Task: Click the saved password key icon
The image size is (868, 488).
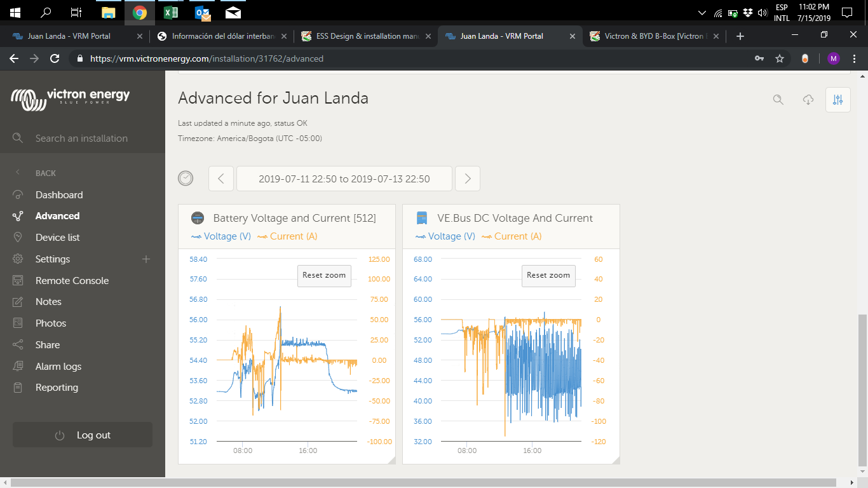Action: pos(759,58)
